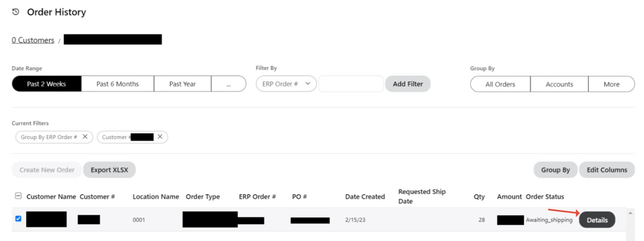The image size is (644, 241).
Task: Open the More group by options
Action: point(611,84)
